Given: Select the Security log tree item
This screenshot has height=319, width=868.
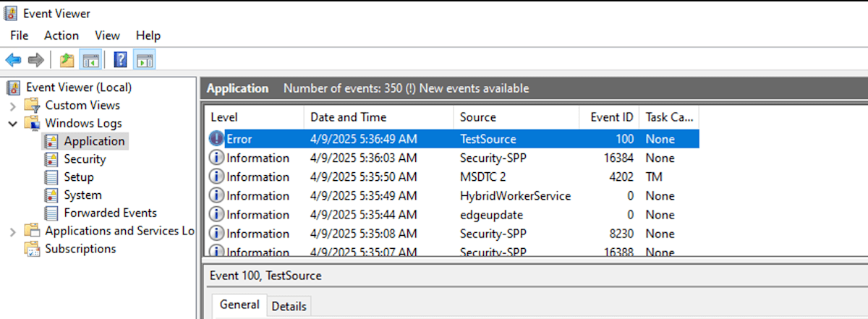Looking at the screenshot, I should click(85, 159).
